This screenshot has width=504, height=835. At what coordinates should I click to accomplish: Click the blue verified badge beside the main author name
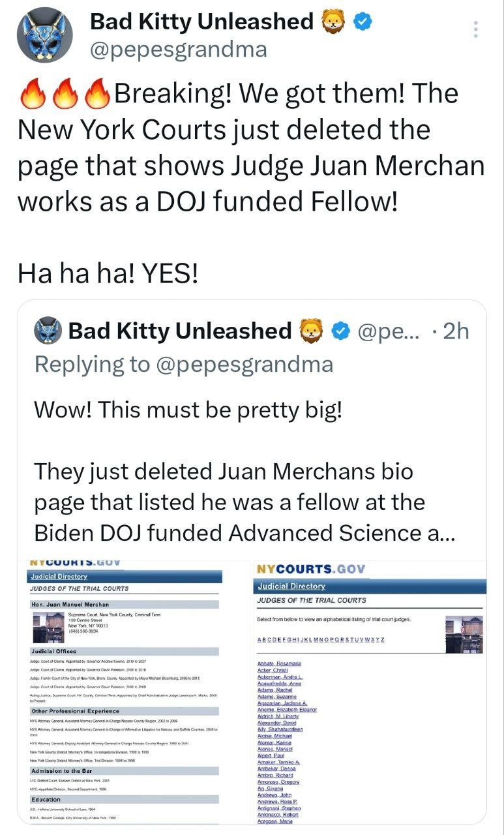coord(363,22)
